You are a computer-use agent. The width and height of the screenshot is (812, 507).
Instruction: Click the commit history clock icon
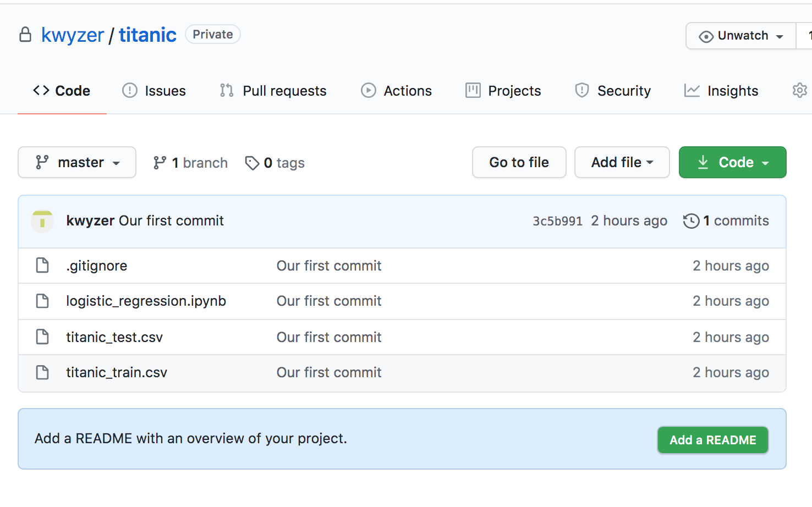pos(691,221)
